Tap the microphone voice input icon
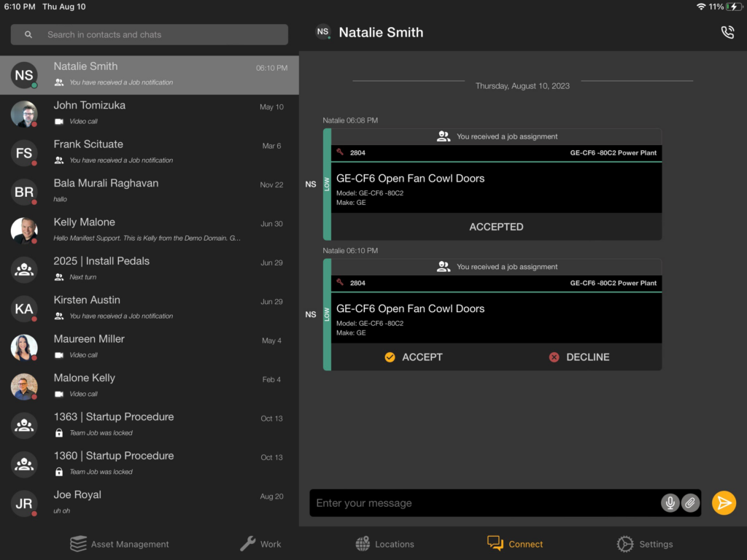Screen dimensions: 747x560 [x=670, y=503]
